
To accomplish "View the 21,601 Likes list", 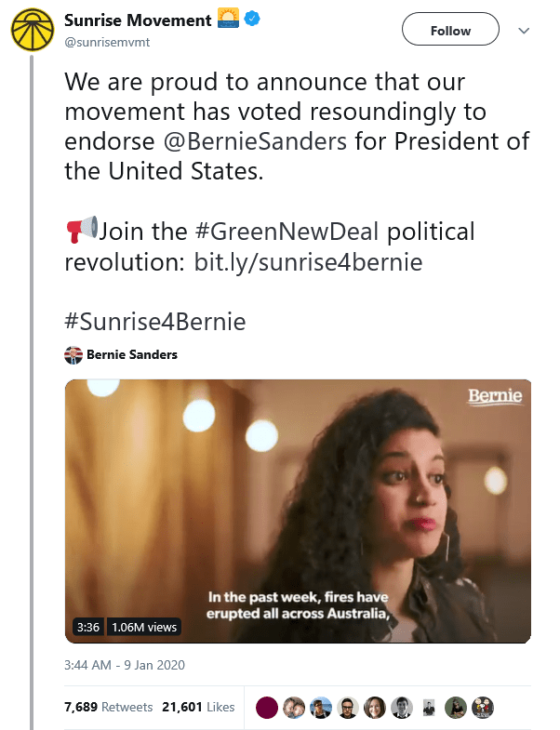I will tap(198, 707).
